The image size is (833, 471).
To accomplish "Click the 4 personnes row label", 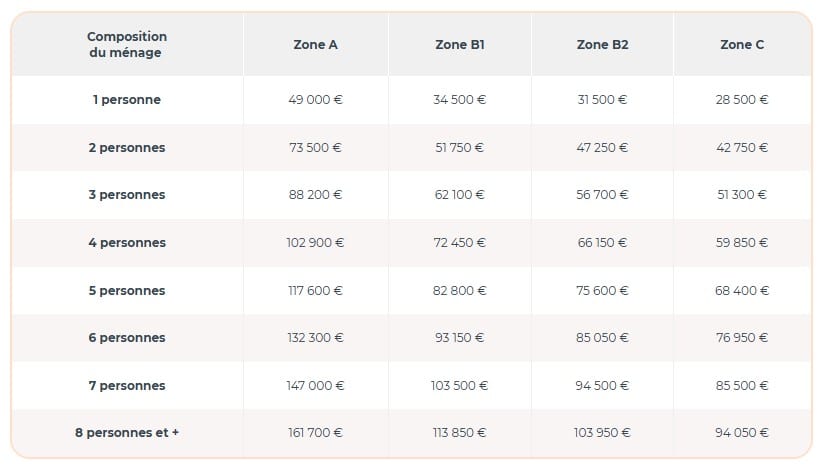I will point(126,243).
